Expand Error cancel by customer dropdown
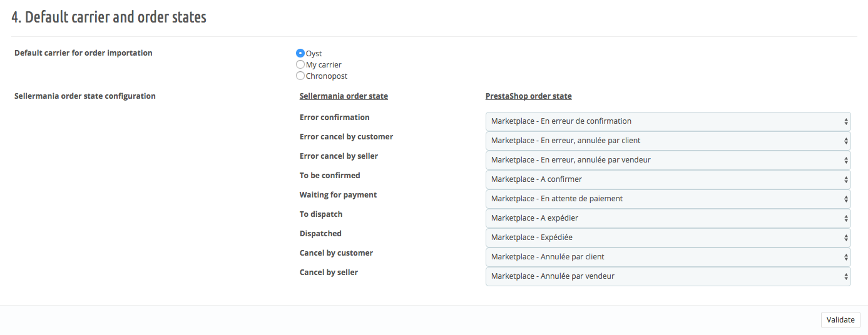This screenshot has height=335, width=868. tap(668, 141)
